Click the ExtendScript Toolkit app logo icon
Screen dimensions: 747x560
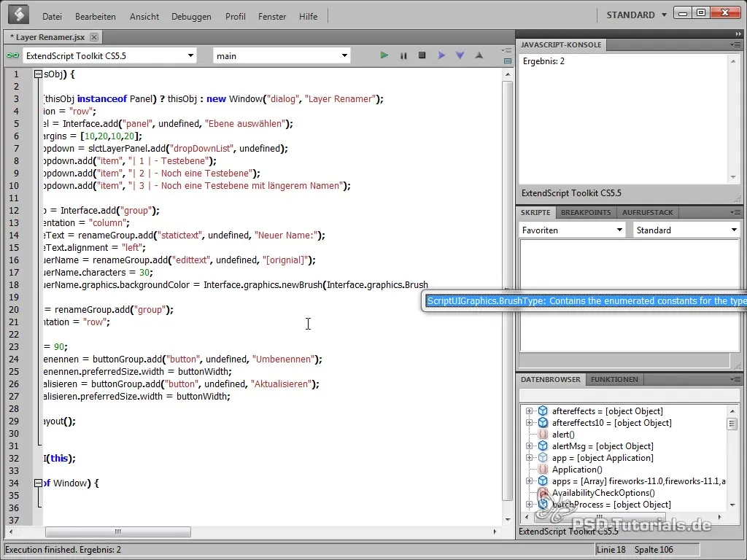[18, 15]
